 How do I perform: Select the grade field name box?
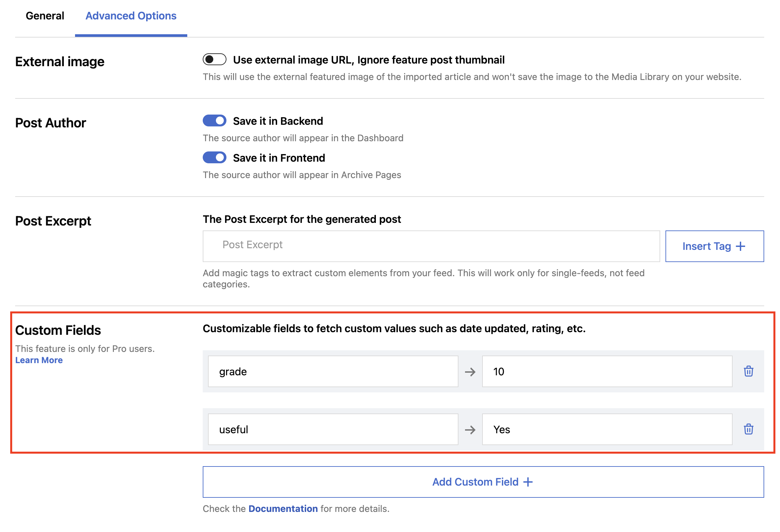pyautogui.click(x=333, y=372)
